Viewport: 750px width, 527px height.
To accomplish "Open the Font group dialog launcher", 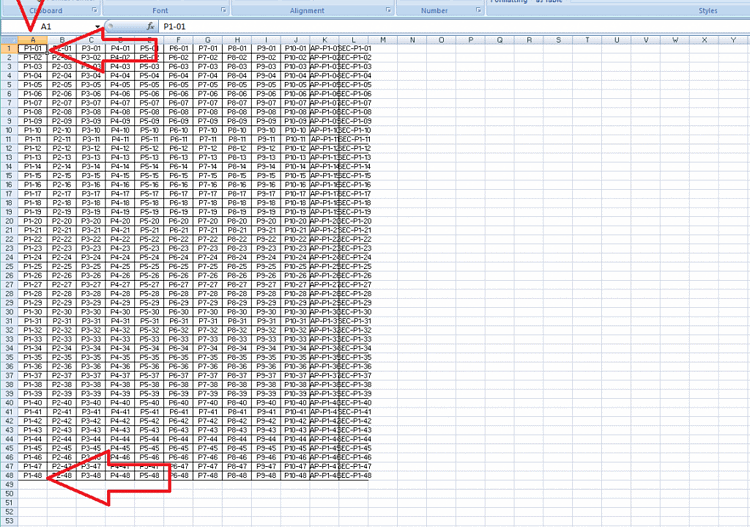I will 223,10.
